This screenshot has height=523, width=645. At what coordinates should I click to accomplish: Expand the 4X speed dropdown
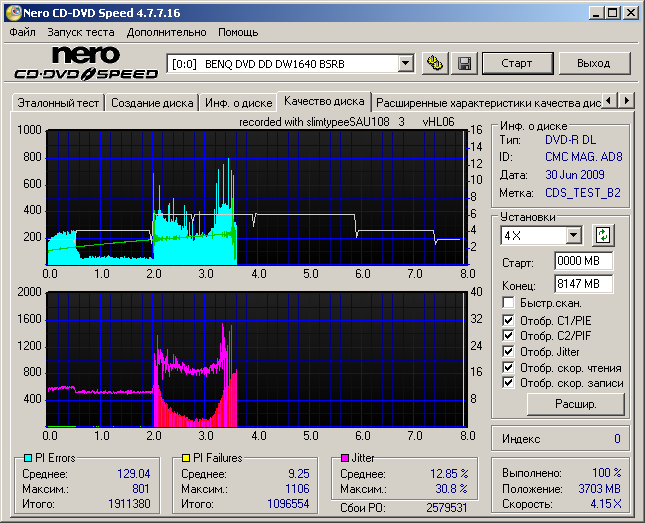tap(573, 236)
